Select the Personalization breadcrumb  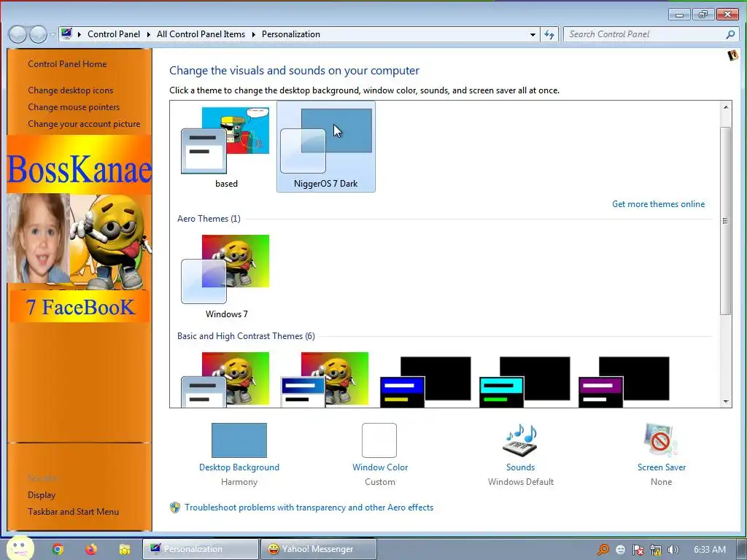point(291,34)
